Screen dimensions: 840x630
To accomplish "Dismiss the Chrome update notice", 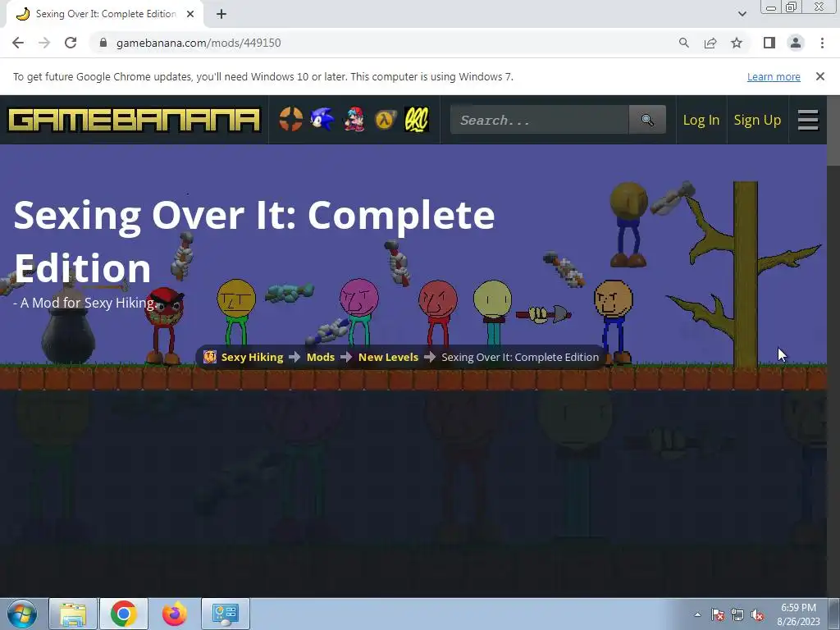I will pyautogui.click(x=820, y=76).
